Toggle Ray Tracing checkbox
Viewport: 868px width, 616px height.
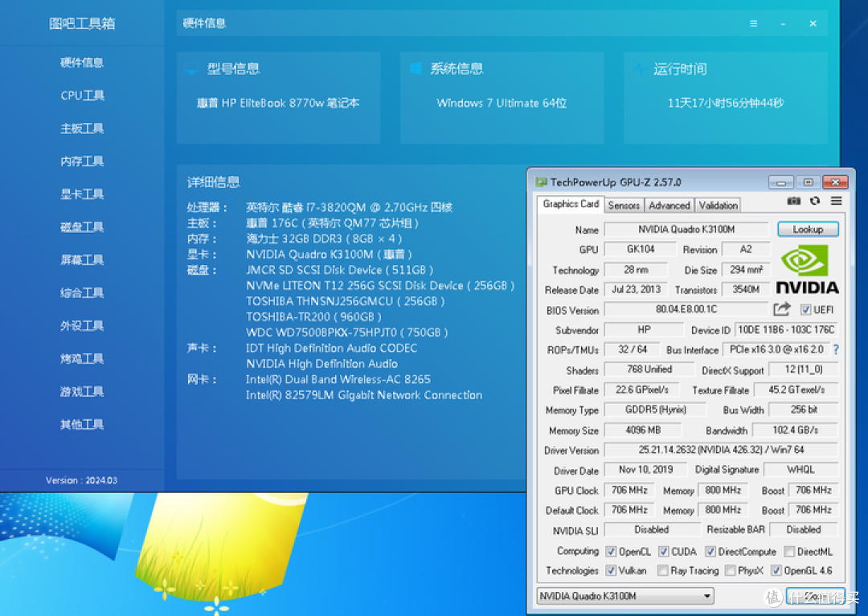[662, 570]
